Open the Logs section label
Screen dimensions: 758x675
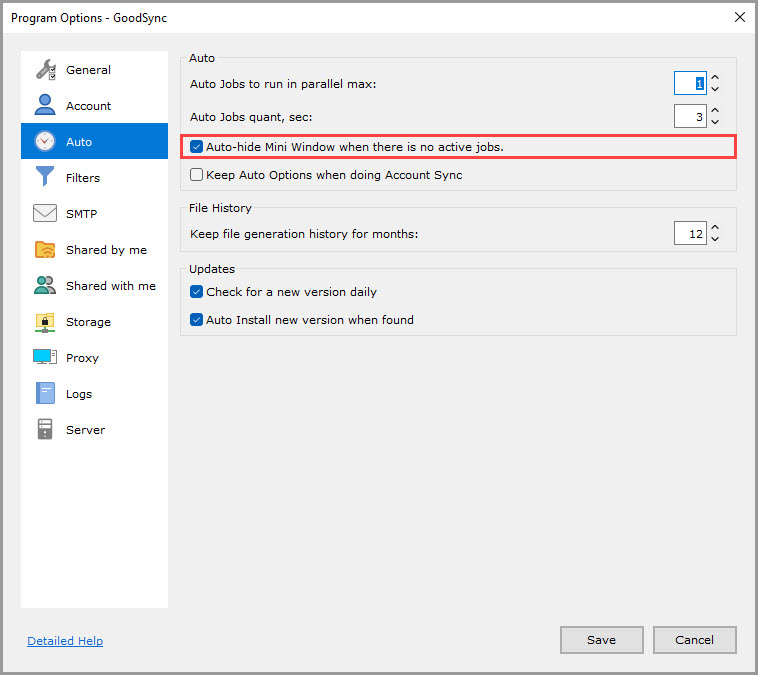coord(79,394)
